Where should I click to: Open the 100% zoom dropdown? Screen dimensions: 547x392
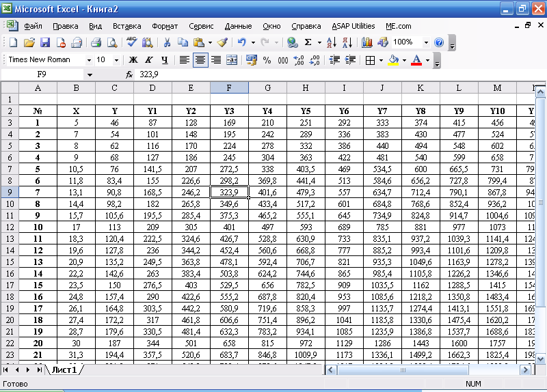(x=426, y=42)
